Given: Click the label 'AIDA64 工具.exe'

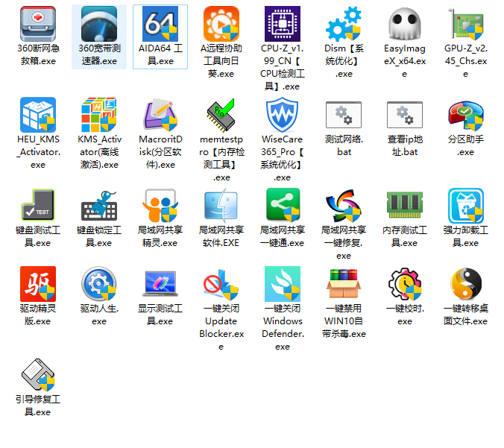Looking at the screenshot, I should [x=160, y=54].
